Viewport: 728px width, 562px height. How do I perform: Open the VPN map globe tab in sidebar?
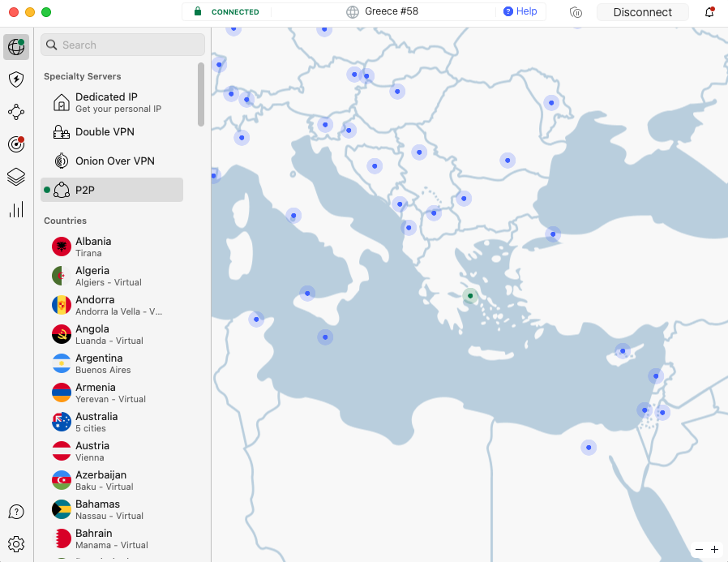tap(16, 46)
